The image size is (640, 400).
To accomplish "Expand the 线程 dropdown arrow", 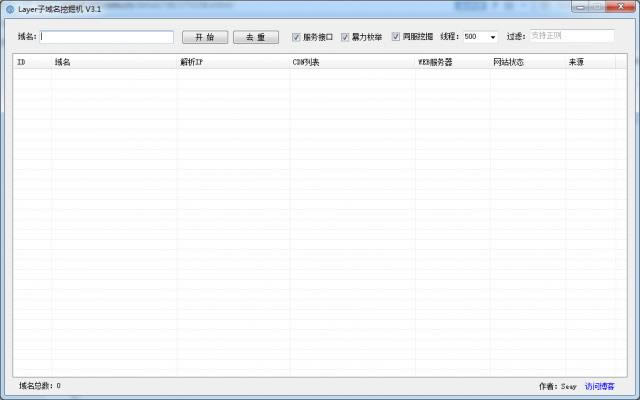I will (x=493, y=37).
